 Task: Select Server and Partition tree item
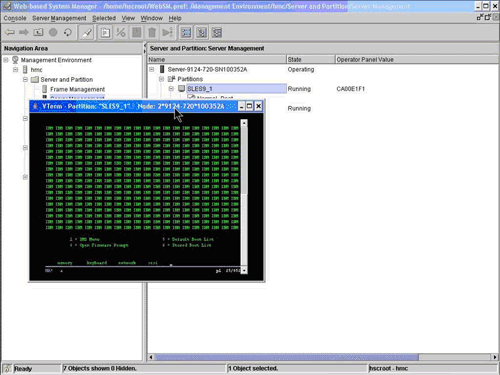tap(67, 80)
